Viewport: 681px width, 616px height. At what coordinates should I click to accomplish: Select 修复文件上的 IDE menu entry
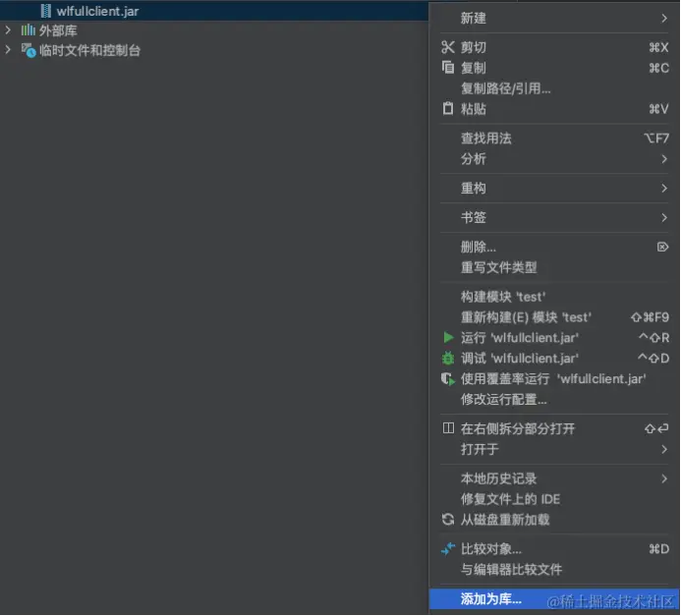point(554,499)
